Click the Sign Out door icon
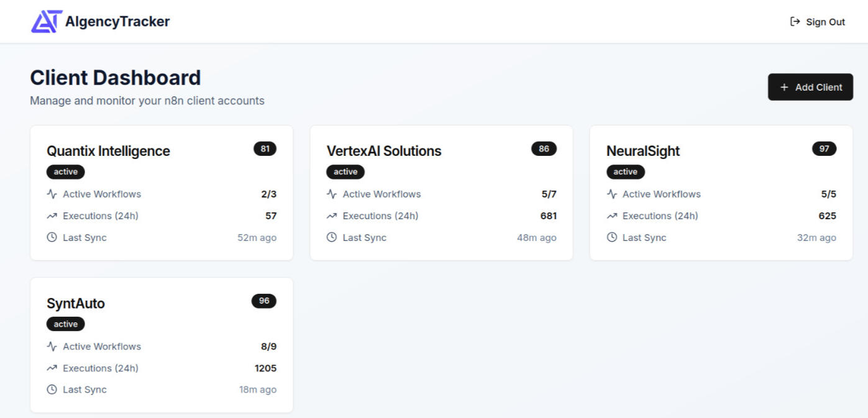Screen dimensions: 868x418 point(795,21)
